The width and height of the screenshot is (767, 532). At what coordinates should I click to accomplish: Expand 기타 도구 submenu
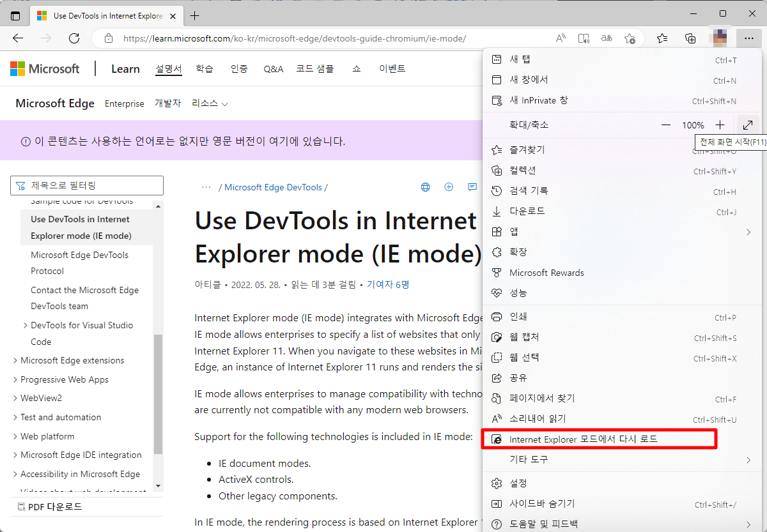pos(623,460)
